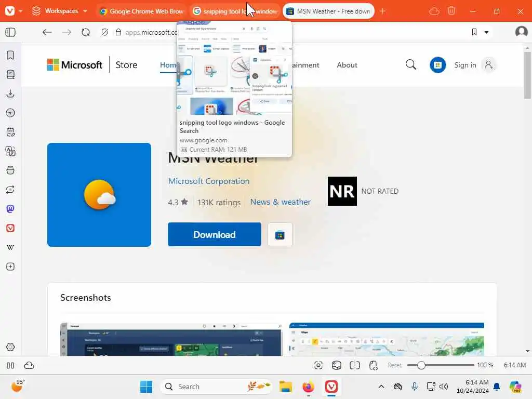The height and width of the screenshot is (399, 532).
Task: Open in Store app icon button
Action: coord(280,234)
